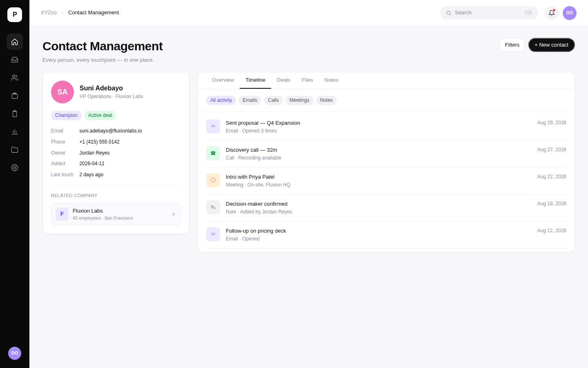Click the DO avatar in top bar
The height and width of the screenshot is (368, 588).
(x=570, y=13)
